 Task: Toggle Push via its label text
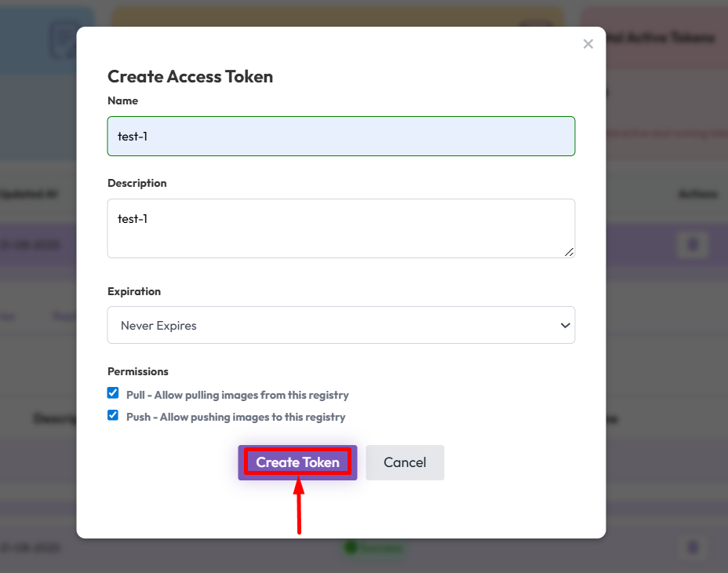pos(235,418)
